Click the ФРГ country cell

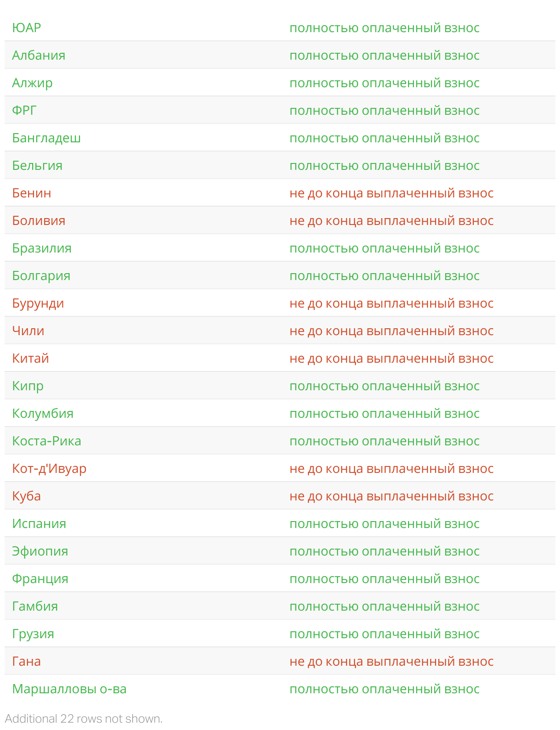pos(24,111)
